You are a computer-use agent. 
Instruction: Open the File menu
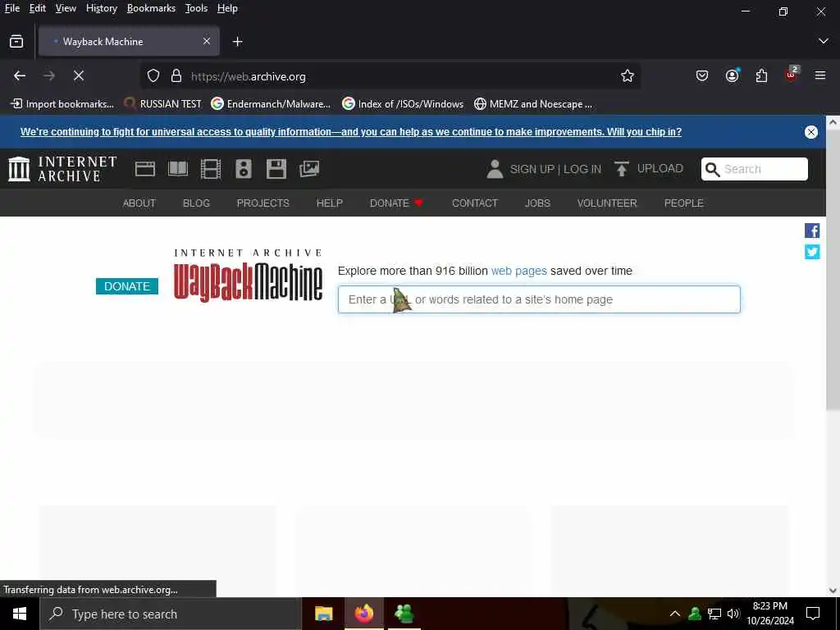[x=11, y=8]
